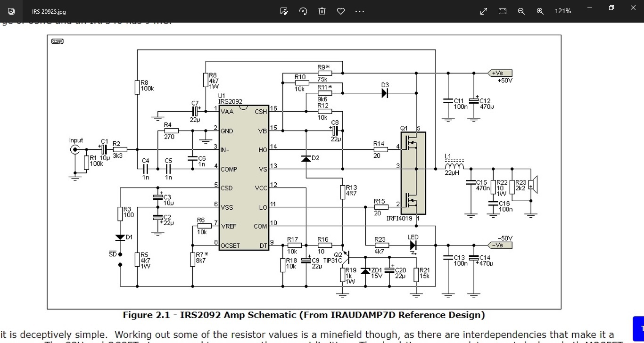
Task: Click the D3 diode label
Action: (385, 85)
